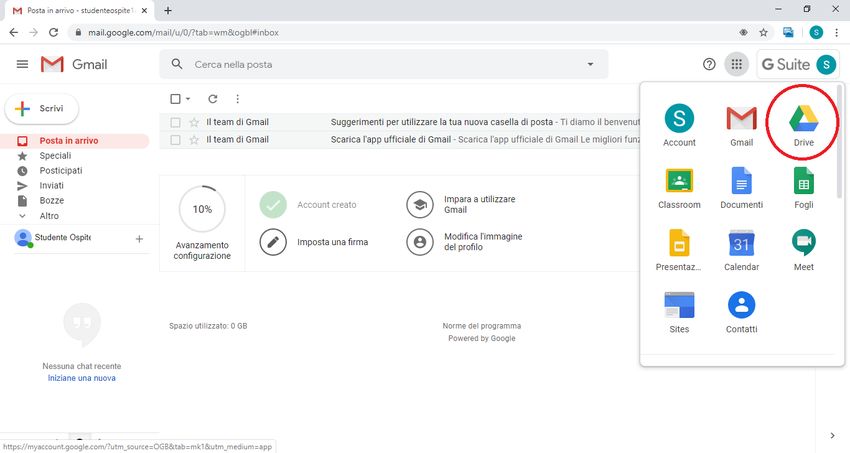
Task: Expand the Altro section in sidebar
Action: click(x=49, y=216)
